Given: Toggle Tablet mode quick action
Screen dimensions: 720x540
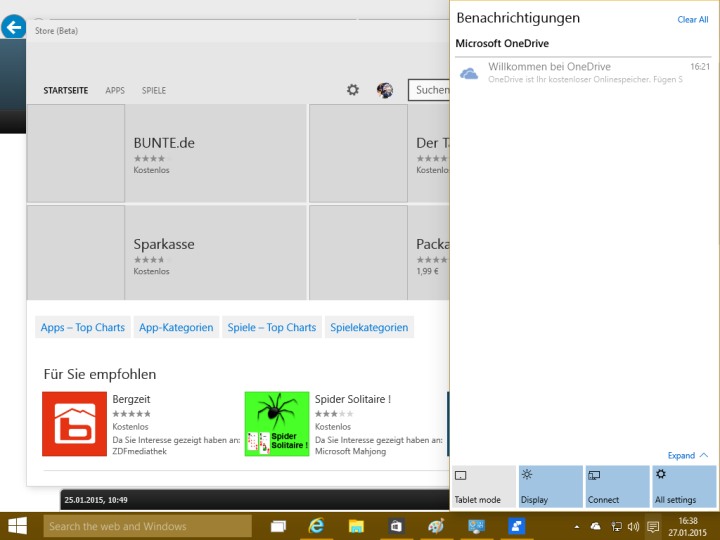Looking at the screenshot, I should click(x=484, y=486).
